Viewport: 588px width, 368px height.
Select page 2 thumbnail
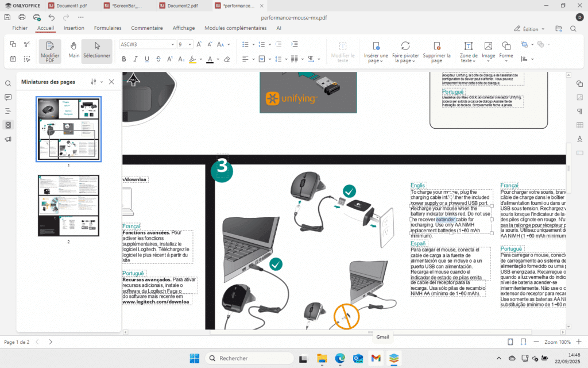pos(68,205)
